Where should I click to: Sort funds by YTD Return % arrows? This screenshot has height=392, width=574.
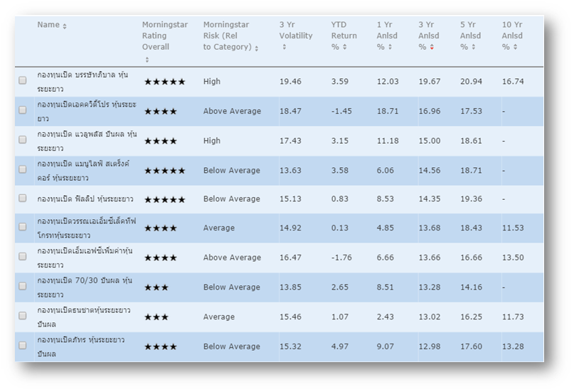pyautogui.click(x=345, y=48)
